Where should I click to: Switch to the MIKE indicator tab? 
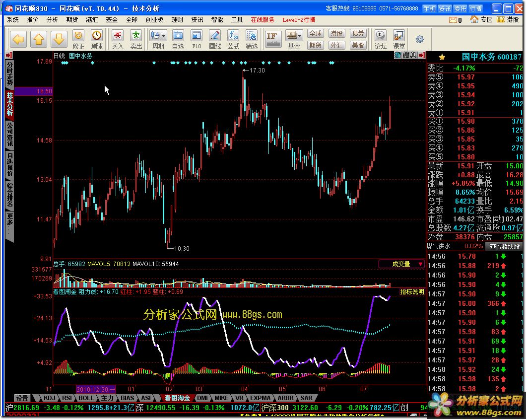(x=221, y=398)
